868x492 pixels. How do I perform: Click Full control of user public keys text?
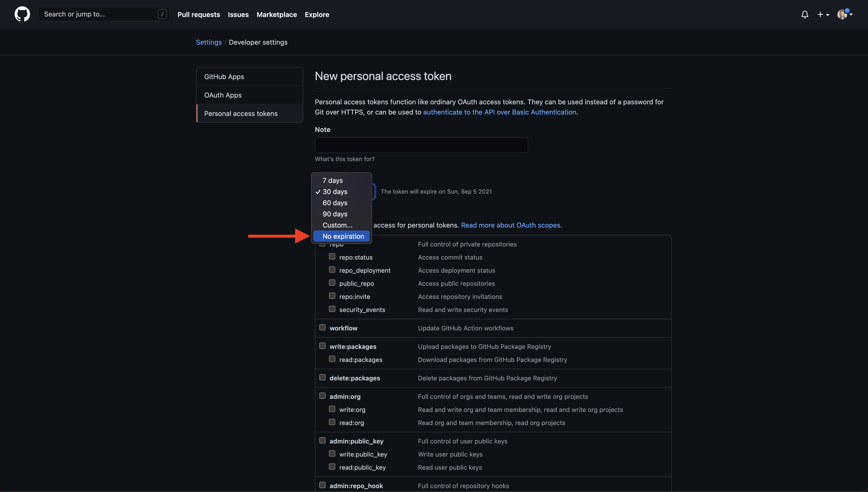coord(463,441)
